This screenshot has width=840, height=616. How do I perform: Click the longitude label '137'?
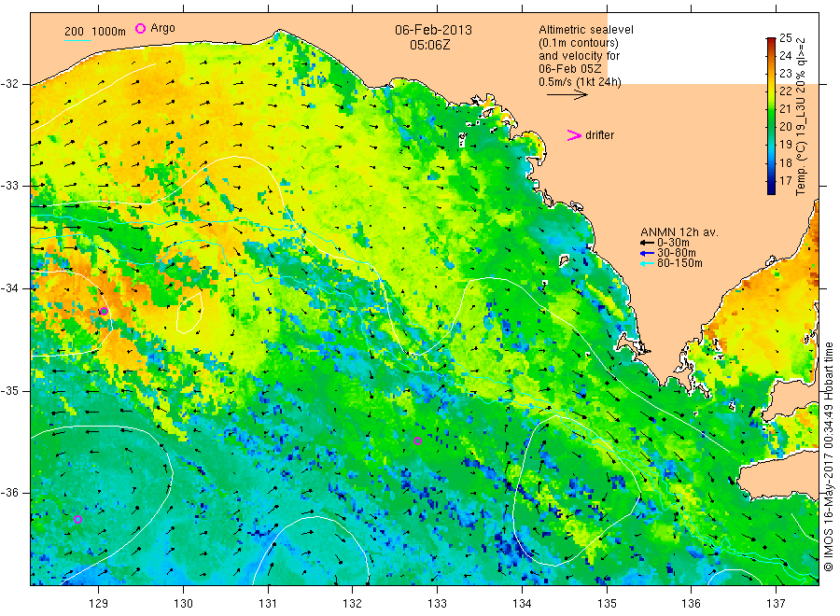click(776, 604)
